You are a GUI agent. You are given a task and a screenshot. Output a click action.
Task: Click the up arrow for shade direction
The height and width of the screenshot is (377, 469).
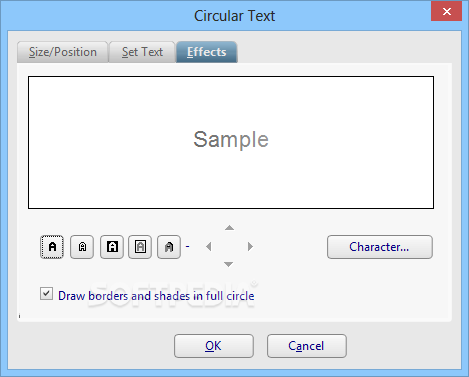(229, 228)
